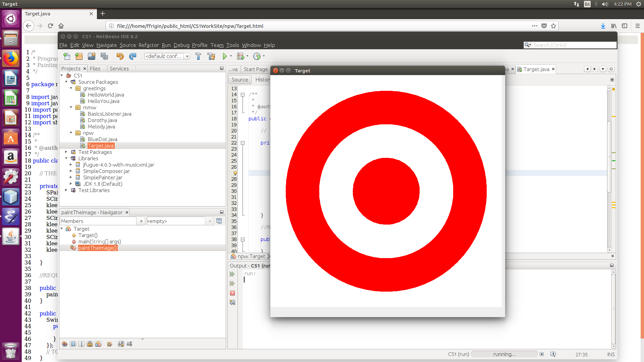Show the opened documents list arrow
This screenshot has height=362, width=644.
pos(603,69)
